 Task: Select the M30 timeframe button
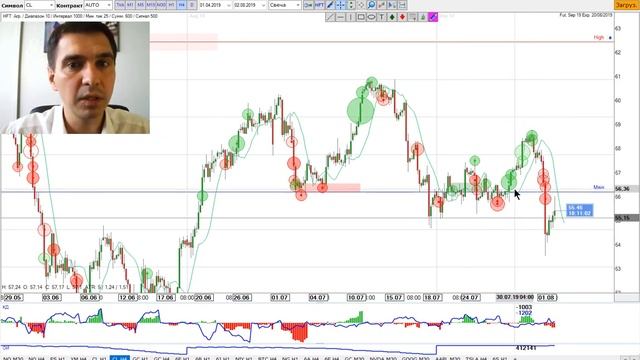click(161, 5)
